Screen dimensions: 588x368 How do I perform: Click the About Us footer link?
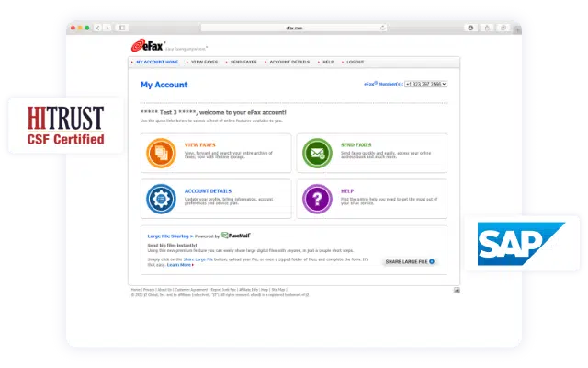pyautogui.click(x=164, y=290)
